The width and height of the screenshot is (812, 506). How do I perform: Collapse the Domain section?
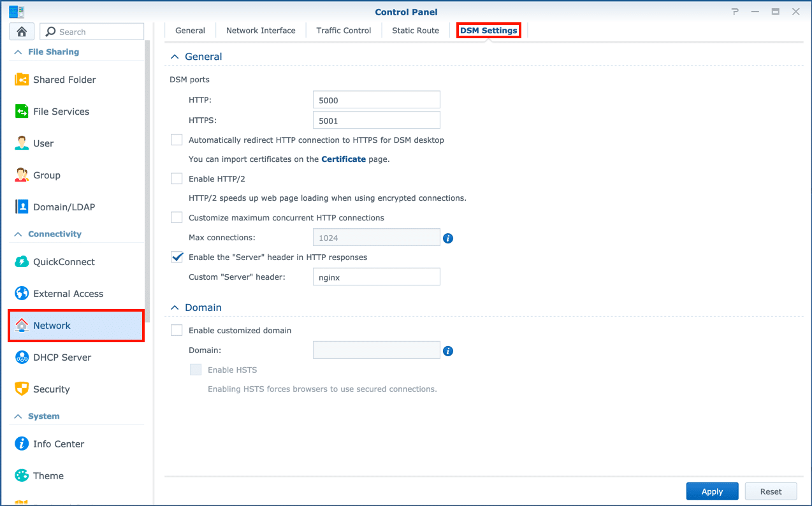click(175, 308)
